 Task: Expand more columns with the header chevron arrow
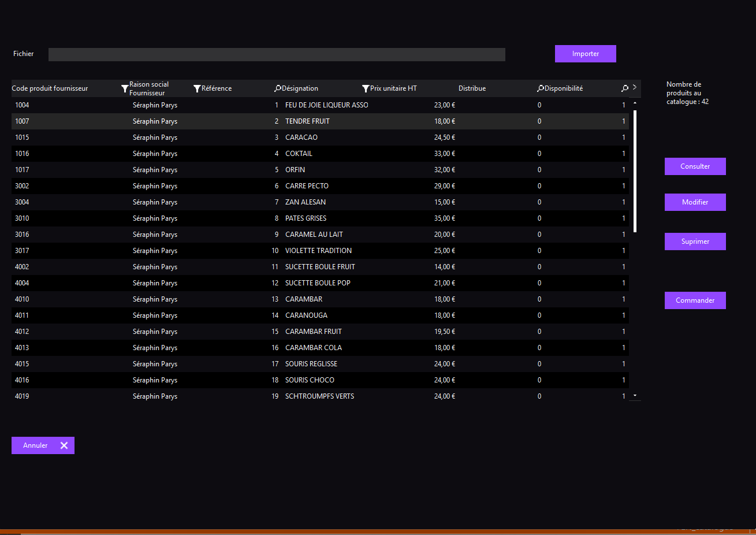pos(635,87)
